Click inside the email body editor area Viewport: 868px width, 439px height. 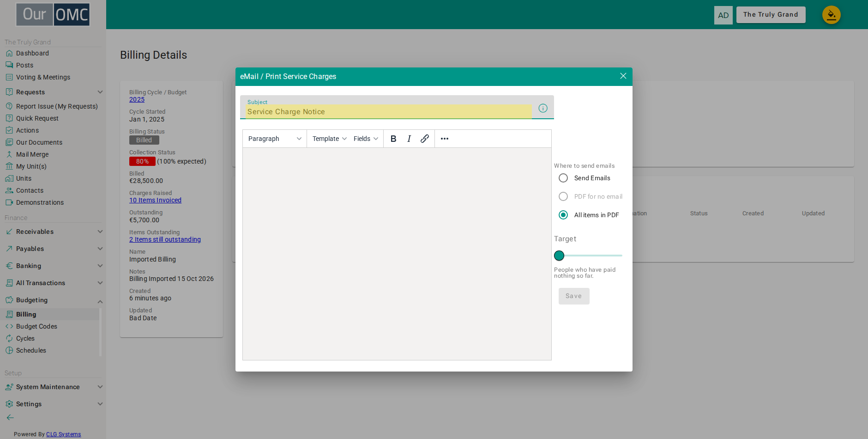397,254
